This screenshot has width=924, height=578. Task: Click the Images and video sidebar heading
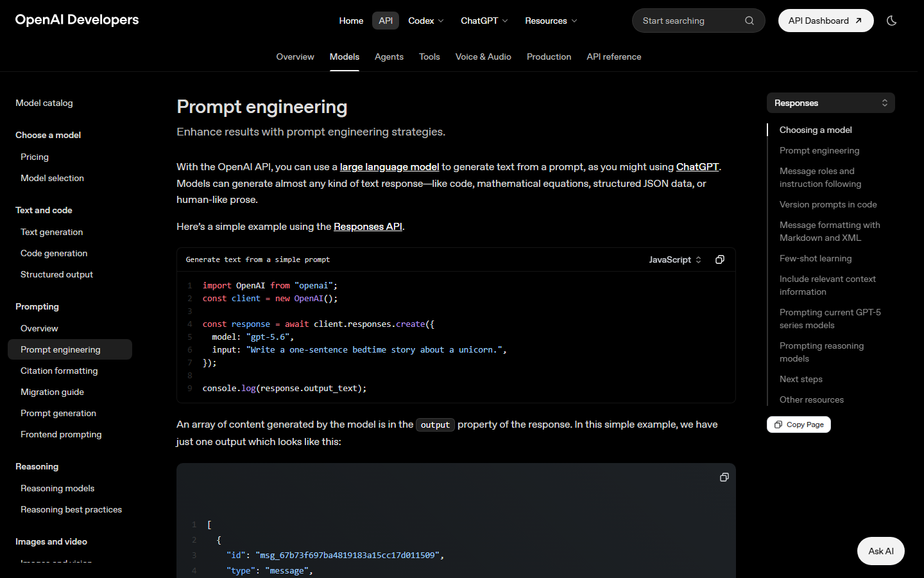51,541
